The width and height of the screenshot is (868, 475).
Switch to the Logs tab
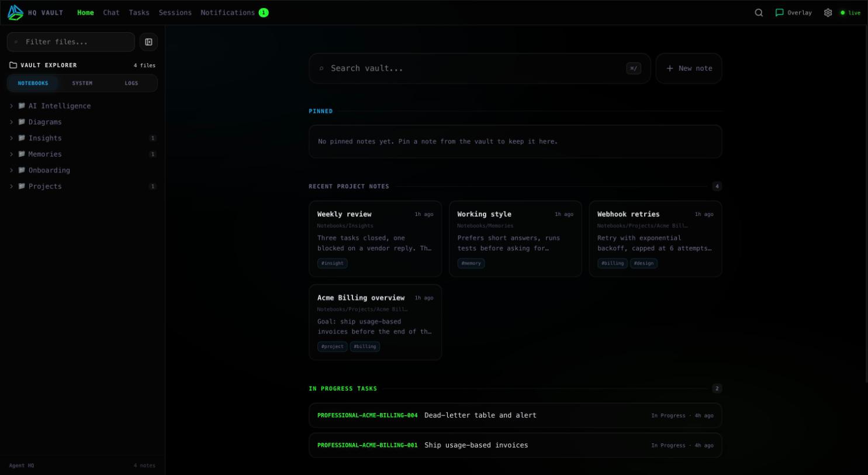click(132, 83)
